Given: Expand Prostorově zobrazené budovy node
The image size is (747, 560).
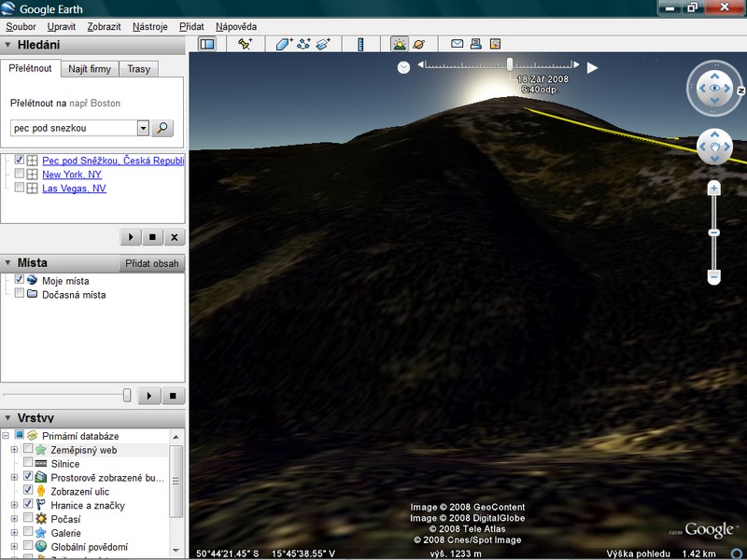Looking at the screenshot, I should click(14, 477).
